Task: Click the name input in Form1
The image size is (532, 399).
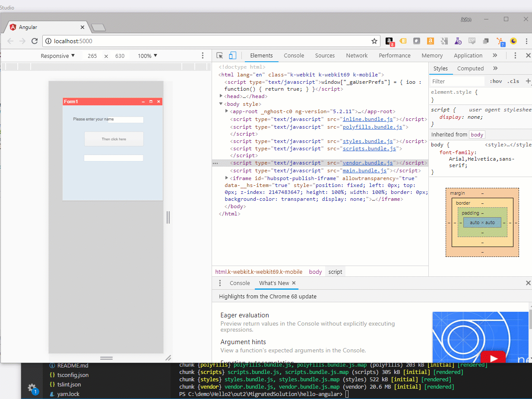Action: click(x=126, y=120)
